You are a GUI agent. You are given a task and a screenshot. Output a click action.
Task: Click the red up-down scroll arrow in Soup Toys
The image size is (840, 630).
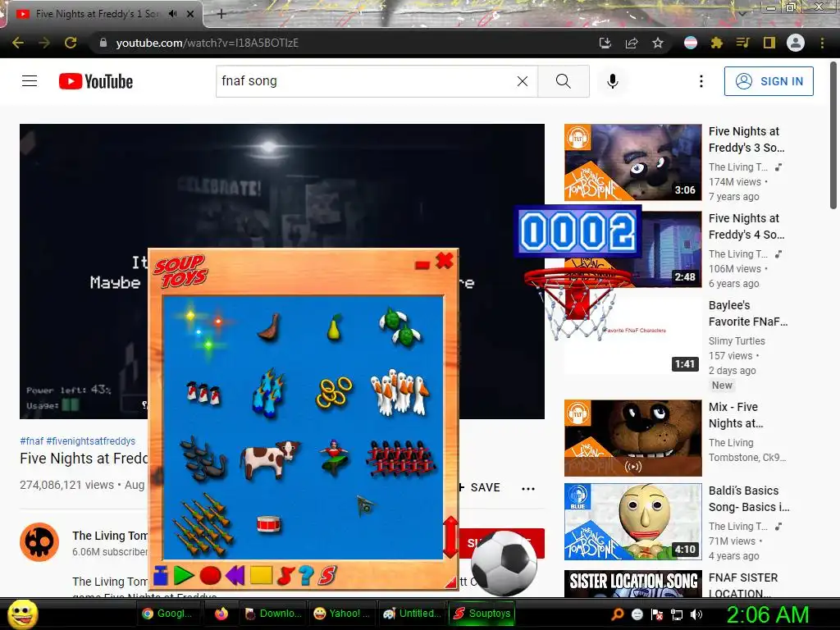(x=450, y=537)
